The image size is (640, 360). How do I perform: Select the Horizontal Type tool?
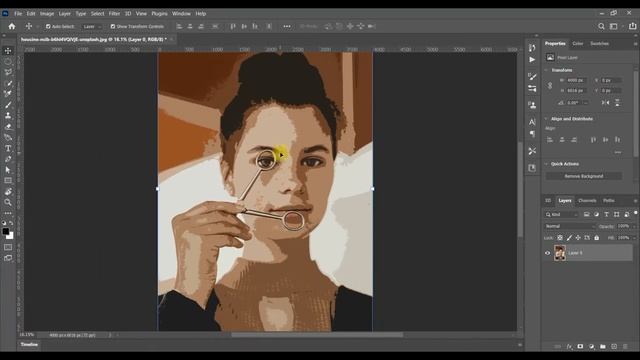pyautogui.click(x=8, y=148)
